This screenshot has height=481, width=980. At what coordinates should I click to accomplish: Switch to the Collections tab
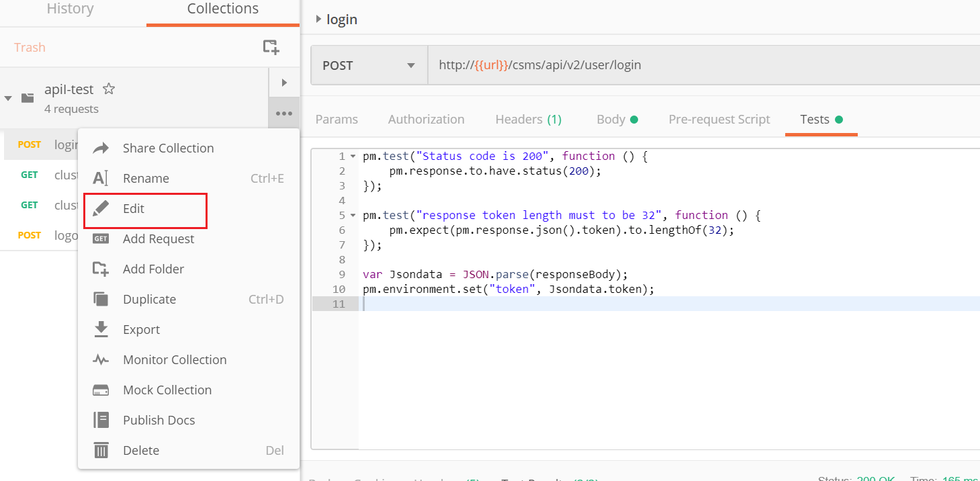pos(223,9)
